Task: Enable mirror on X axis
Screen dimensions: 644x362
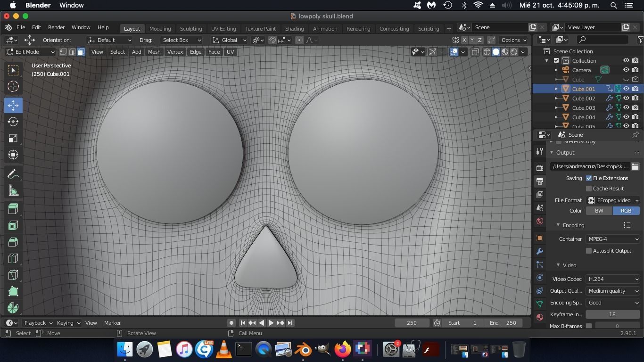Action: pyautogui.click(x=464, y=40)
